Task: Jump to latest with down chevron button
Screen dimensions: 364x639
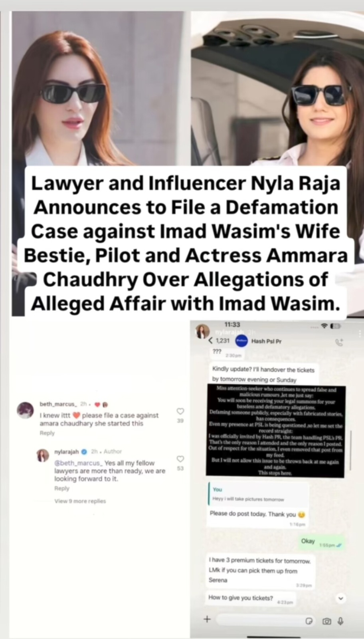Action: click(340, 598)
